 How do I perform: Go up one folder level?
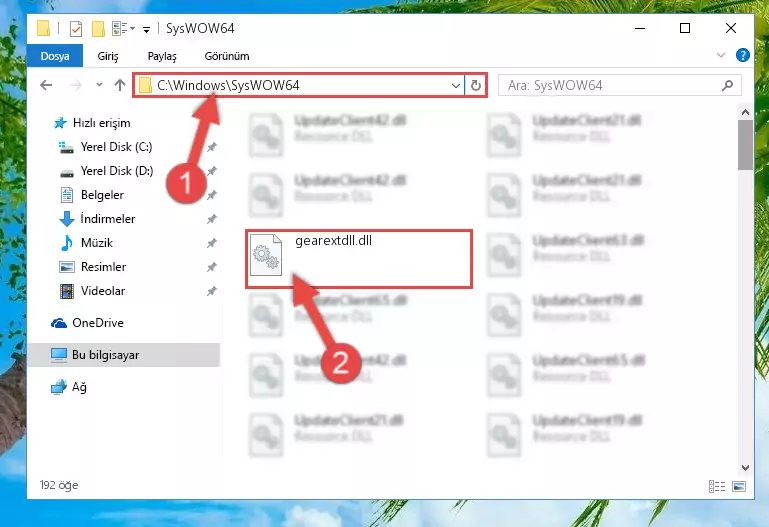tap(120, 85)
